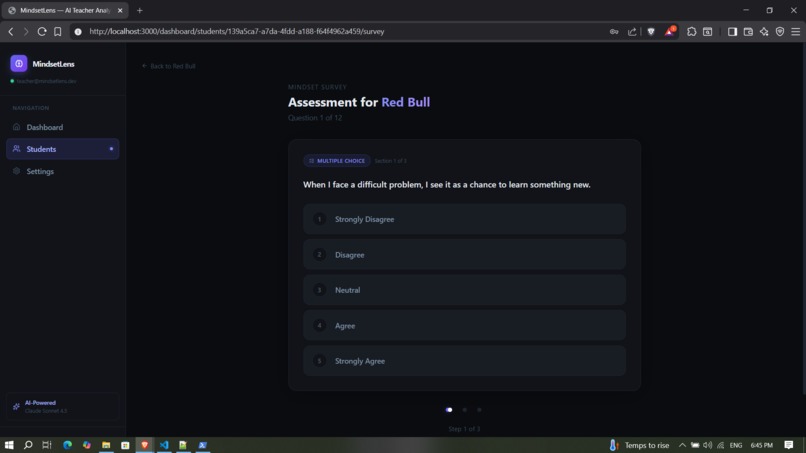Toggle the browser sidebar panel

[732, 31]
